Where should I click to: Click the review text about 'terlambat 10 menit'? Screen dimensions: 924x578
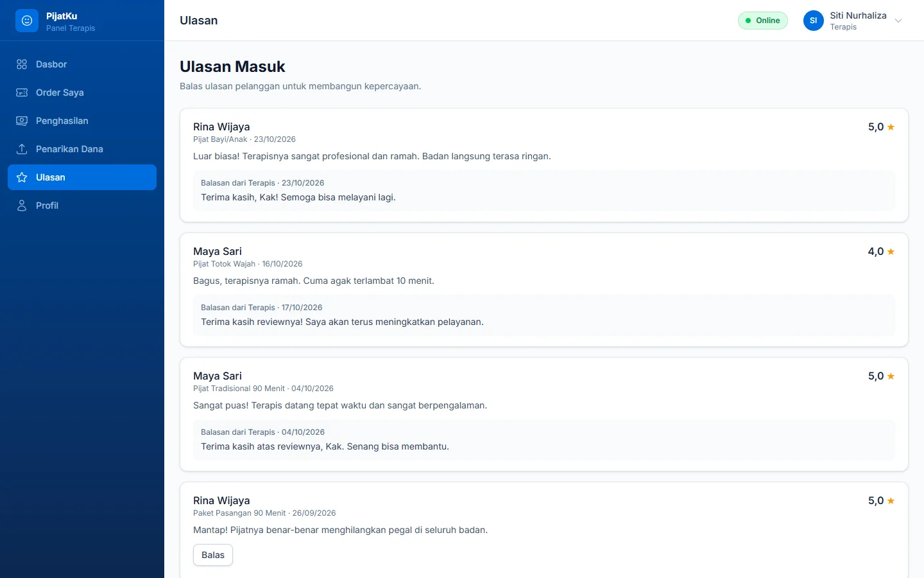pyautogui.click(x=314, y=281)
